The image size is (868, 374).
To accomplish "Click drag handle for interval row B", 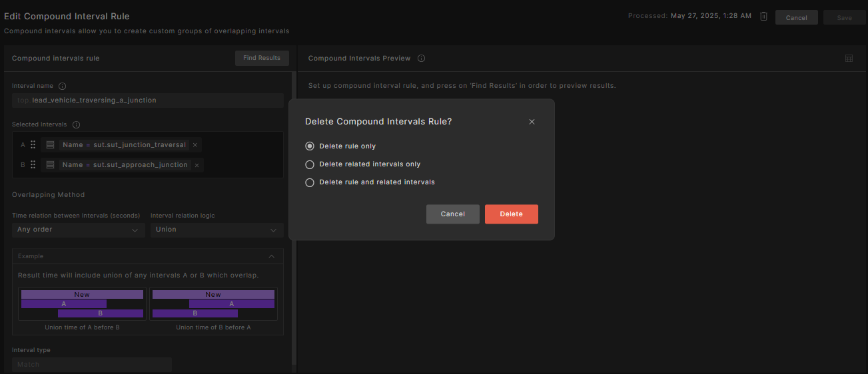I will tap(33, 164).
